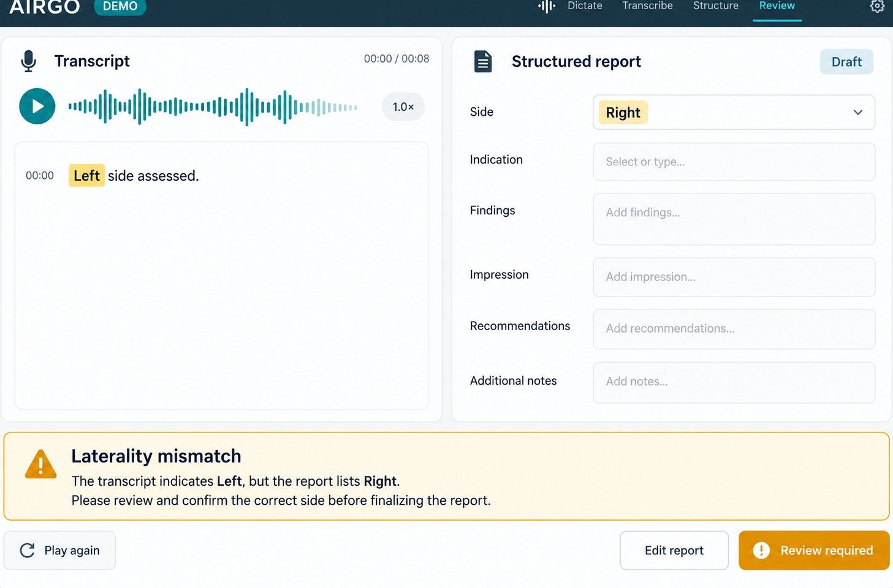This screenshot has width=893, height=588.
Task: Open the Side dropdown showing Right
Action: [x=734, y=112]
